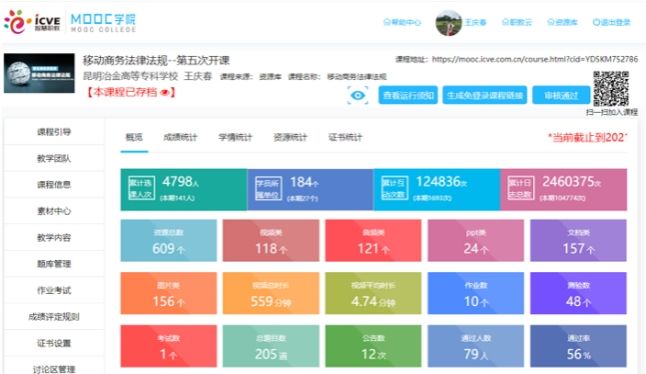The width and height of the screenshot is (646, 374).
Task: Click the course cover thumbnail image
Action: [x=40, y=73]
